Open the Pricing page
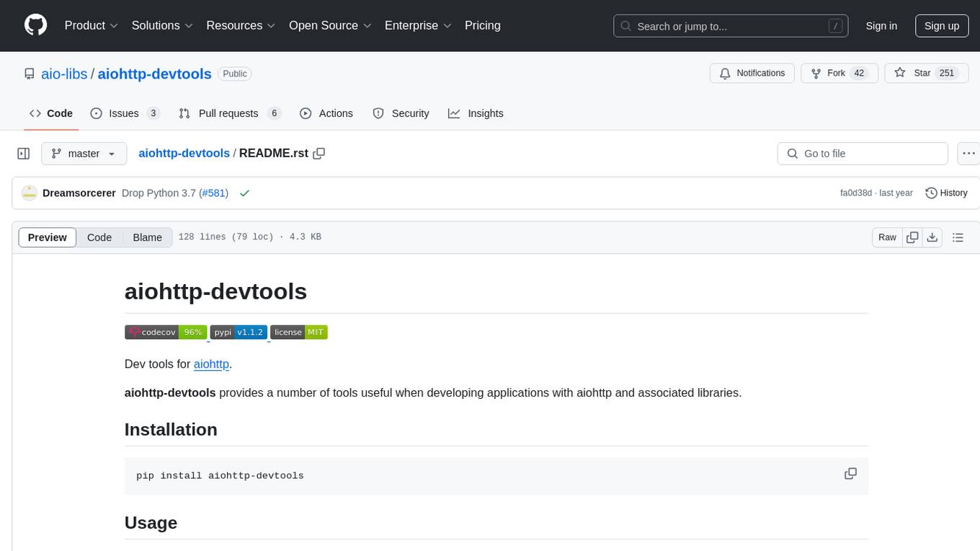This screenshot has height=551, width=980. point(483,25)
